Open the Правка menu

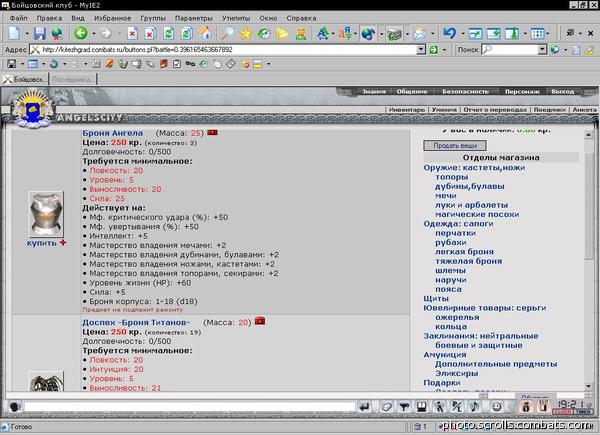(49, 18)
